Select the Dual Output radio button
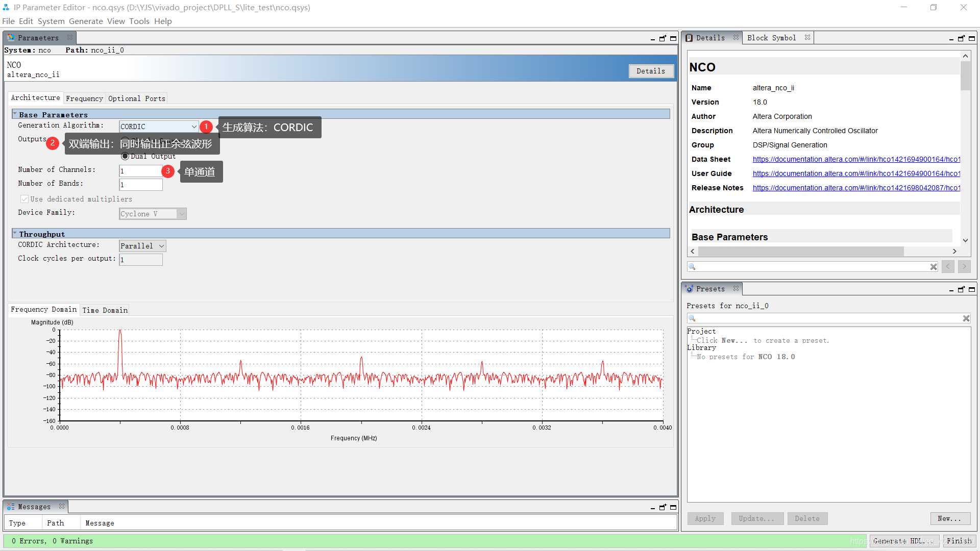Viewport: 980px width, 551px height. pos(125,156)
